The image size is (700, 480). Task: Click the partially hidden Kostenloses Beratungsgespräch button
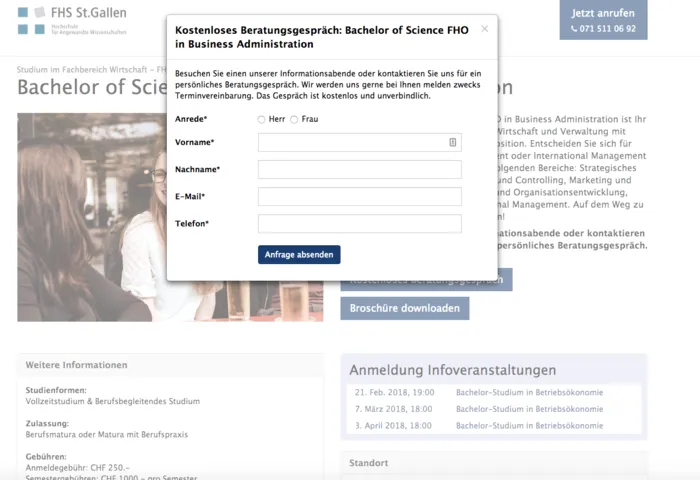pos(426,286)
